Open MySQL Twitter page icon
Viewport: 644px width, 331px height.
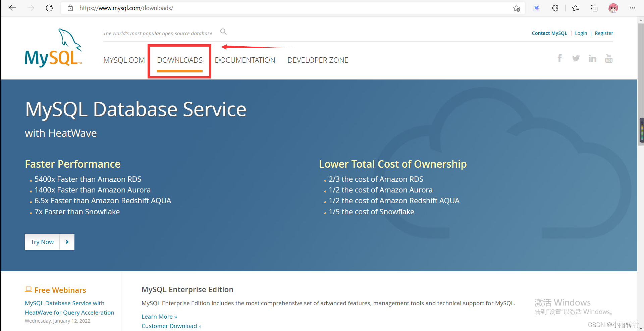(576, 58)
